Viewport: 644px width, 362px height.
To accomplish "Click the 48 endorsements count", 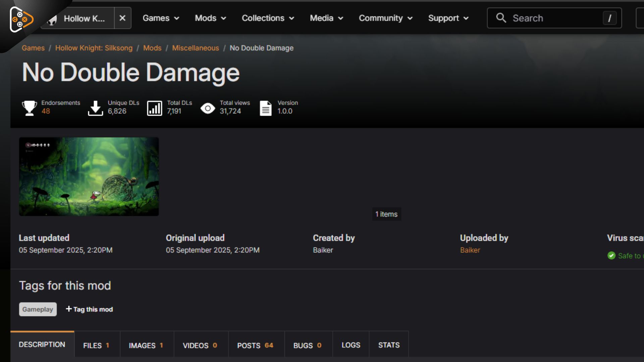I will click(x=46, y=111).
